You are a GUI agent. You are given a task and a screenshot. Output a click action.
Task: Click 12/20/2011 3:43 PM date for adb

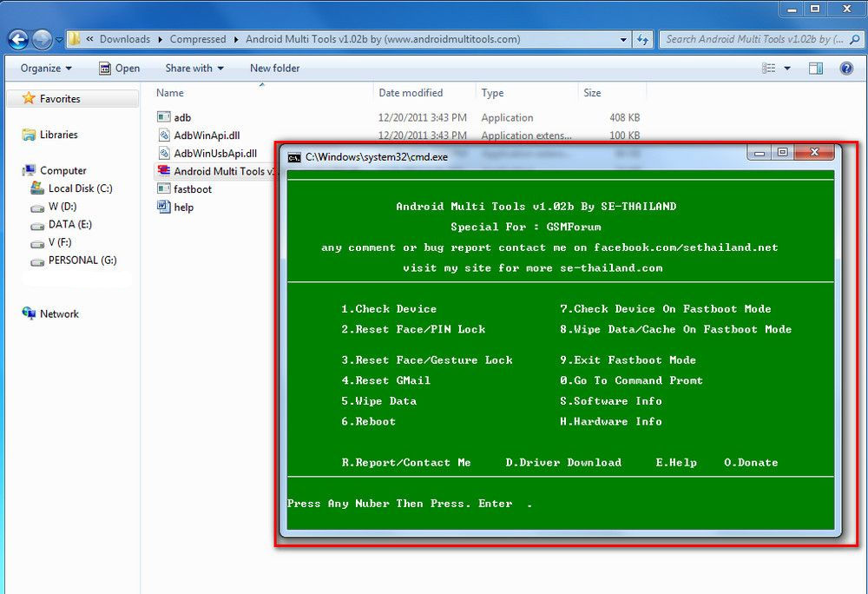pyautogui.click(x=423, y=117)
